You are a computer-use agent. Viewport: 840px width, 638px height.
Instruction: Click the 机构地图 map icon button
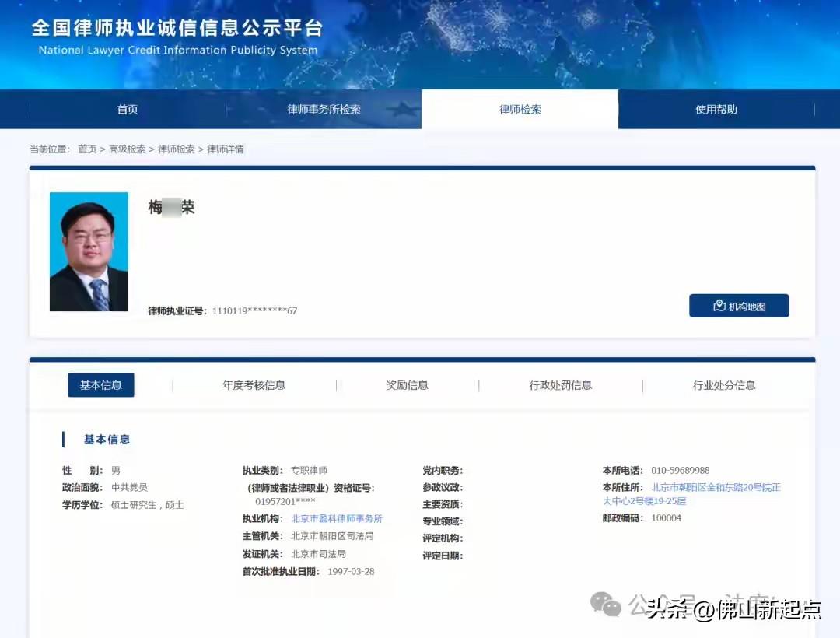(738, 305)
